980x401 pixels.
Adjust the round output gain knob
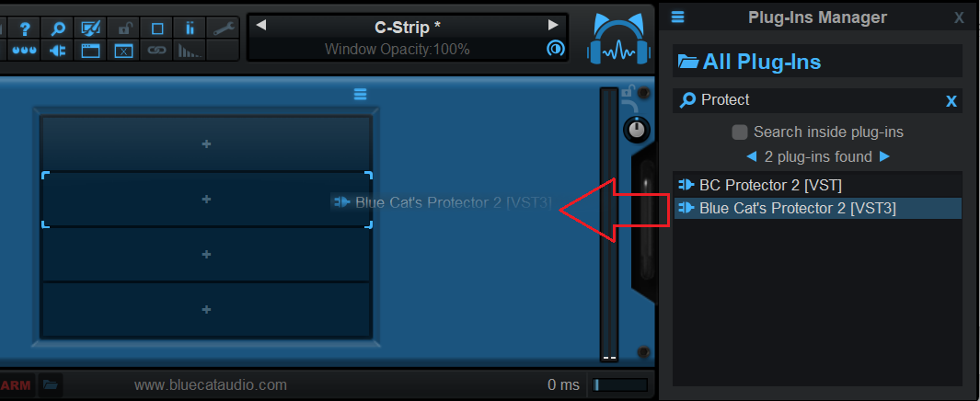[636, 130]
